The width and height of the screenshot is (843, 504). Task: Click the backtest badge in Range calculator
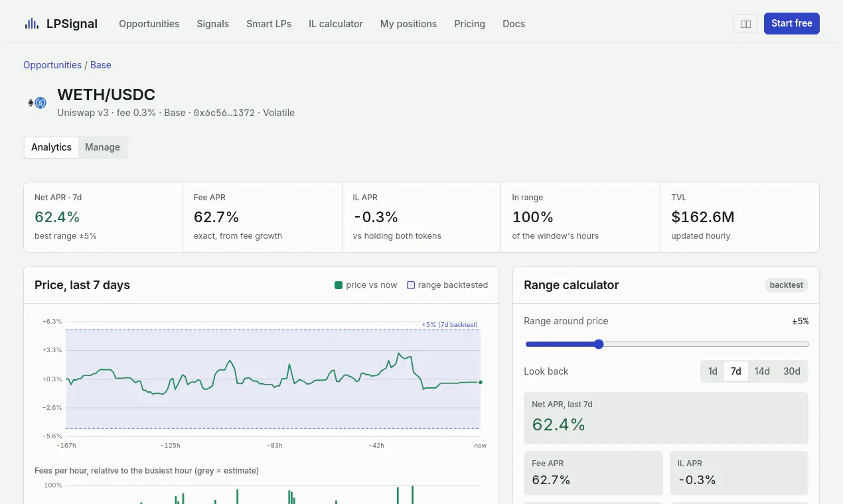coord(787,285)
